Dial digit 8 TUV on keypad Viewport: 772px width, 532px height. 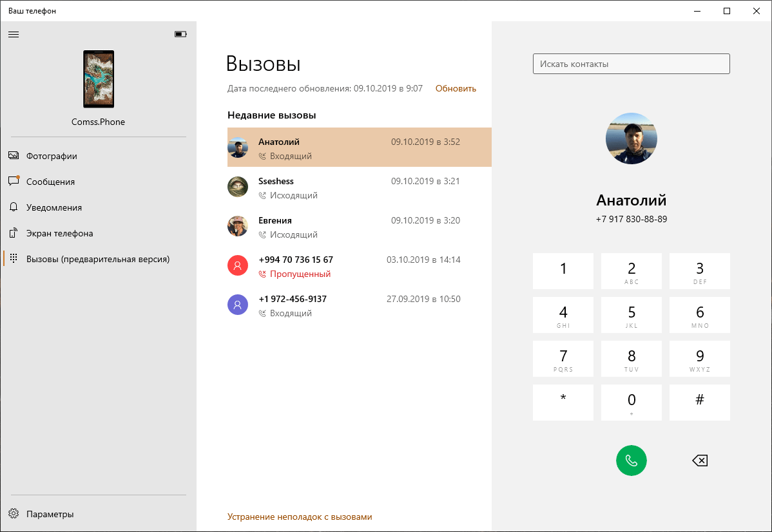tap(631, 359)
